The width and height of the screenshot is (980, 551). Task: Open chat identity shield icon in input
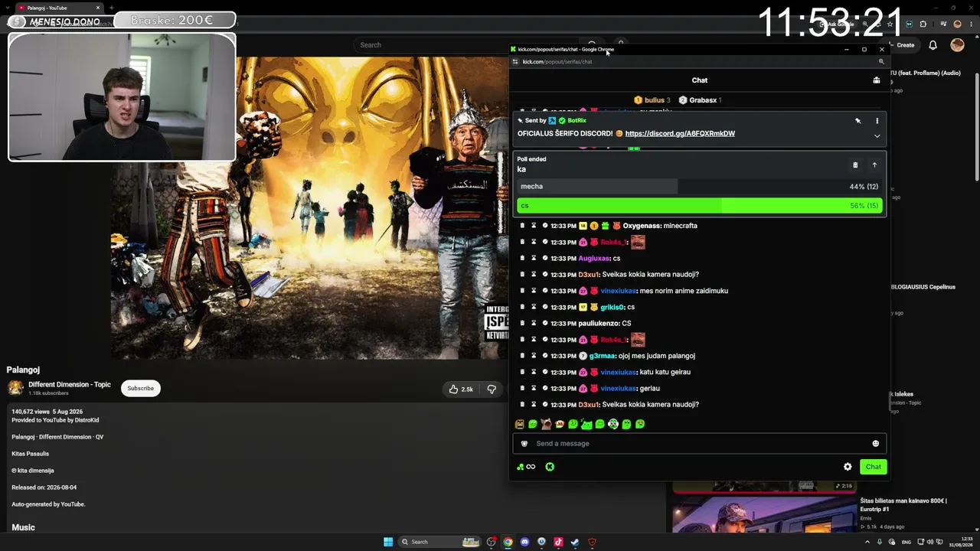point(524,444)
